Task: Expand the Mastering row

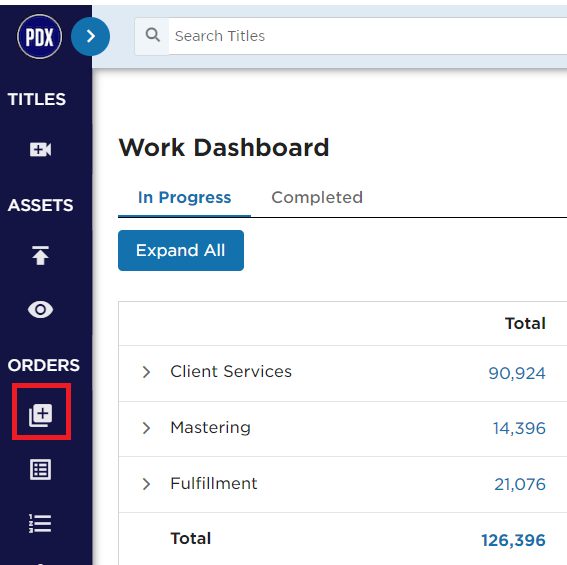Action: (x=146, y=428)
